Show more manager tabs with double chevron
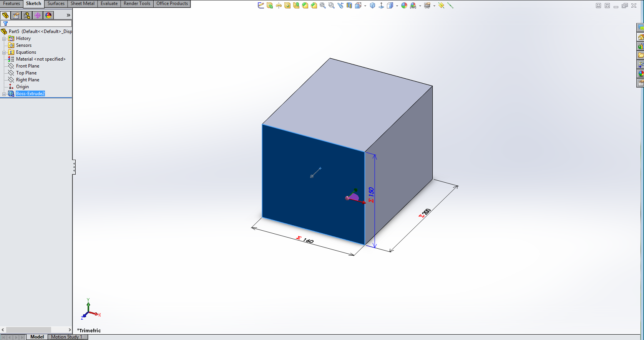Image resolution: width=644 pixels, height=340 pixels. point(68,15)
